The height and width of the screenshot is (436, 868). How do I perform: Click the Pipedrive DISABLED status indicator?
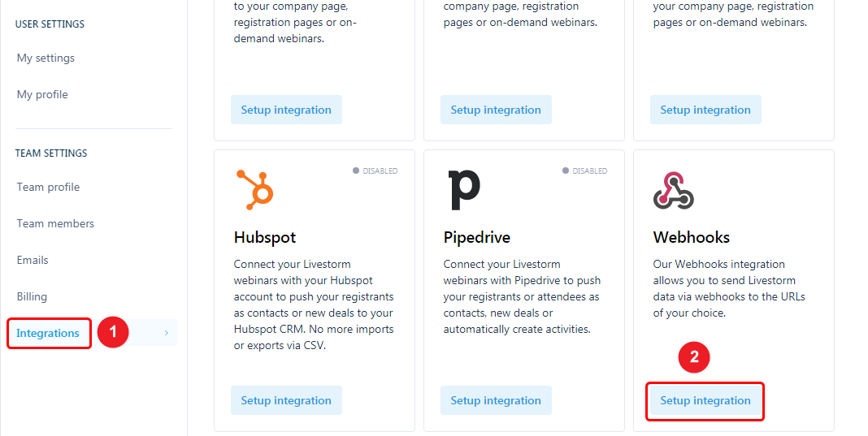[584, 171]
